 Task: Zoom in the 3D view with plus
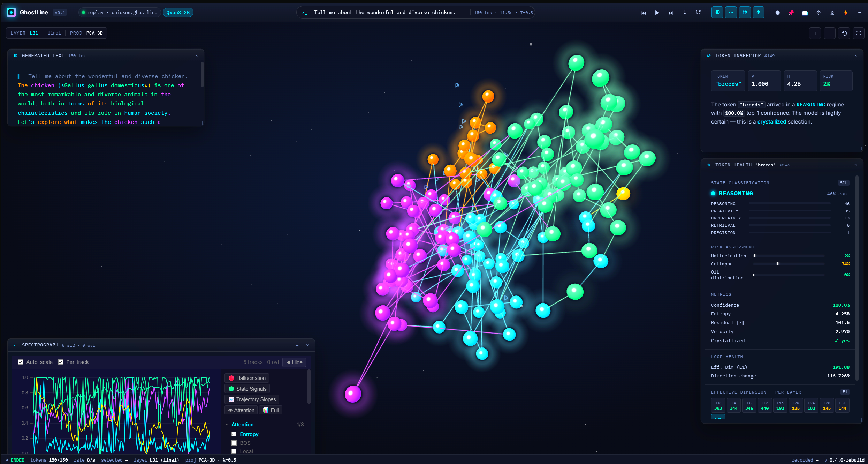tap(815, 33)
